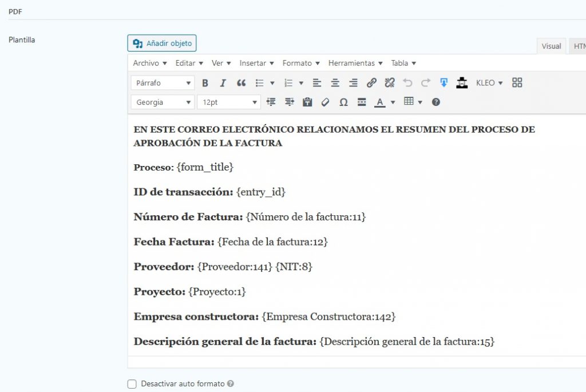Apply italic formatting

click(223, 83)
